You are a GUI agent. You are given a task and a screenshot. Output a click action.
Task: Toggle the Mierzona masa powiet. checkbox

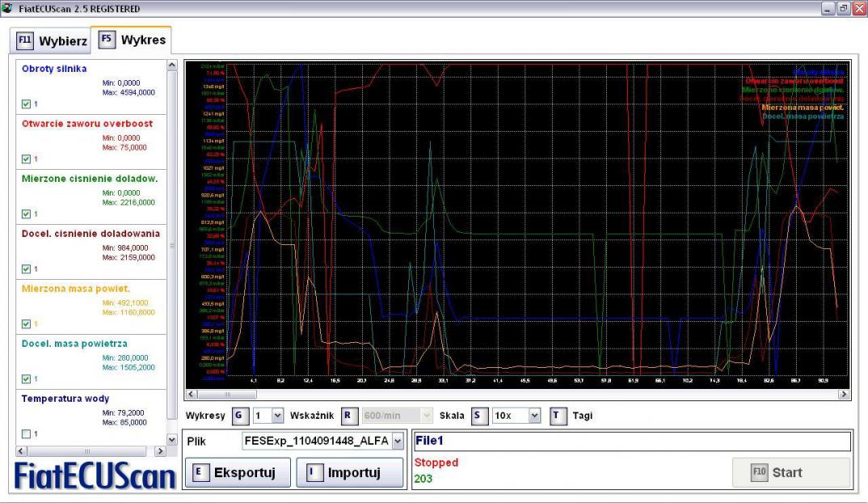[x=26, y=323]
